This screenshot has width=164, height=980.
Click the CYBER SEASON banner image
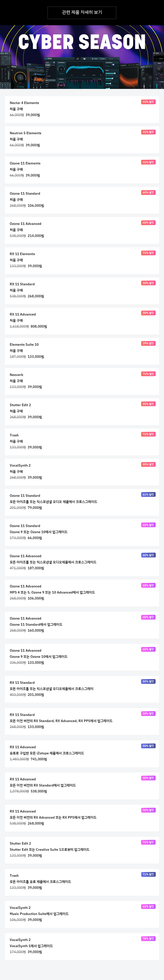pos(82,57)
